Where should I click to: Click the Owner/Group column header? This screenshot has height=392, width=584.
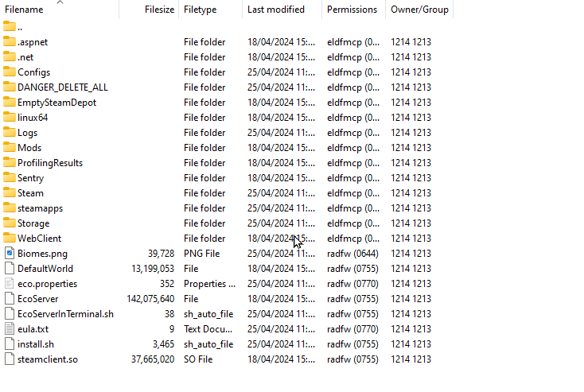[x=419, y=10]
